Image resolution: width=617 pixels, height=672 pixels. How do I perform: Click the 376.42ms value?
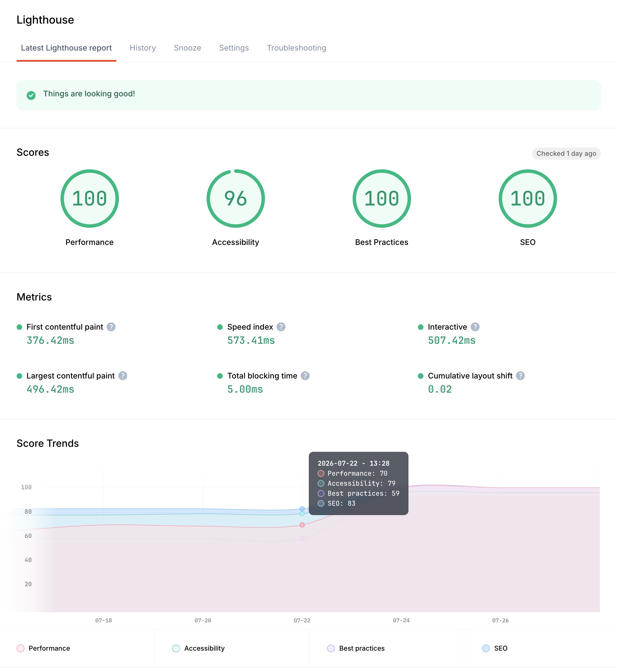tap(51, 340)
